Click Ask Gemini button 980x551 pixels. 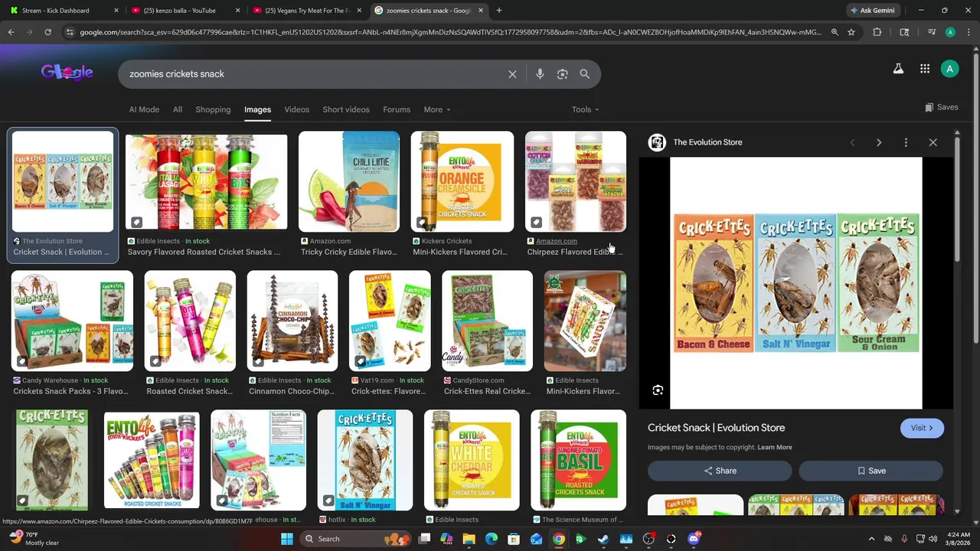872,11
